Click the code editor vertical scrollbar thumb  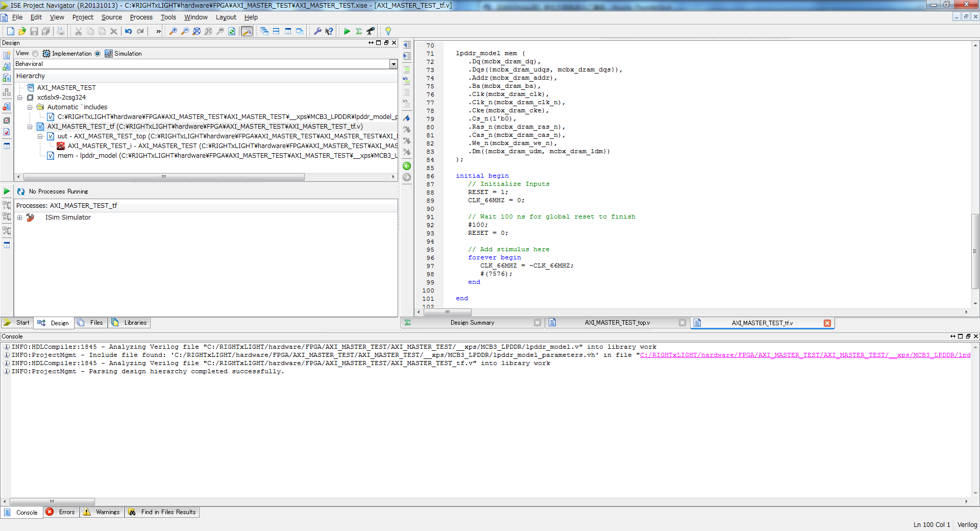(975, 251)
